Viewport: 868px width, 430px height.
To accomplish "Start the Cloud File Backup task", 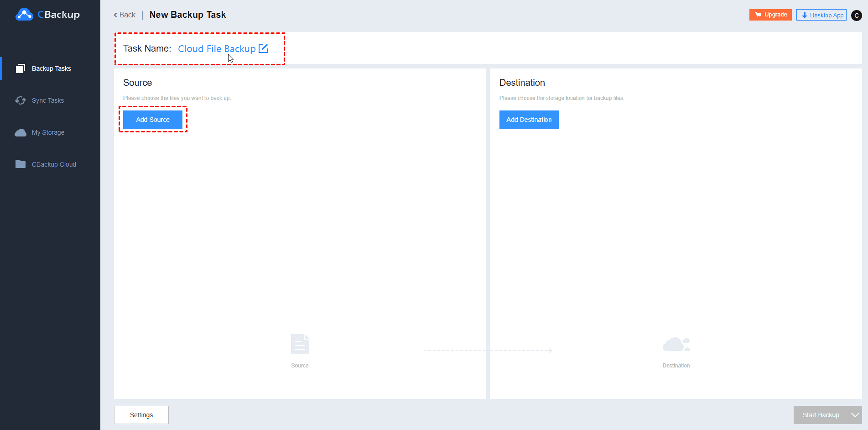I will 821,414.
